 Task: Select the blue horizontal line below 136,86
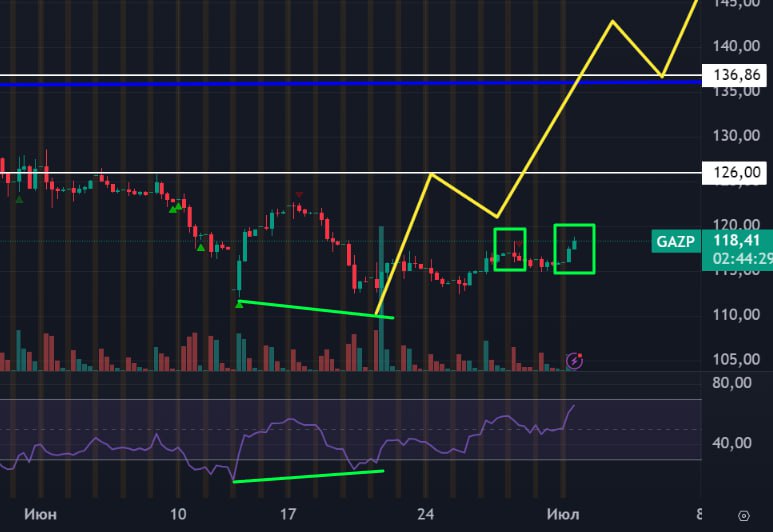(350, 83)
